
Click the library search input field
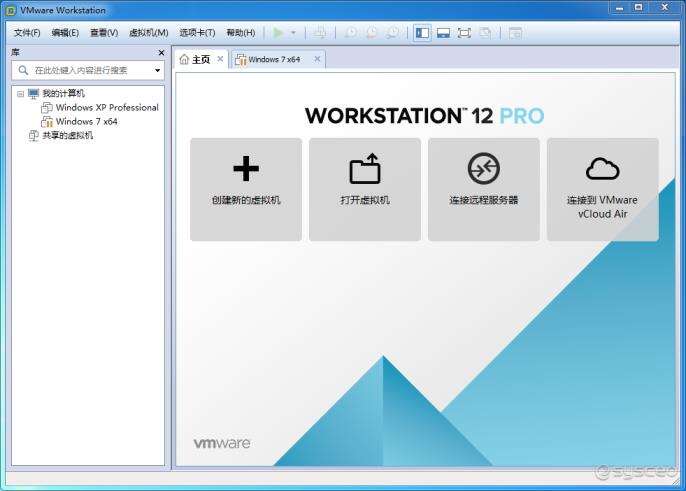pyautogui.click(x=88, y=70)
